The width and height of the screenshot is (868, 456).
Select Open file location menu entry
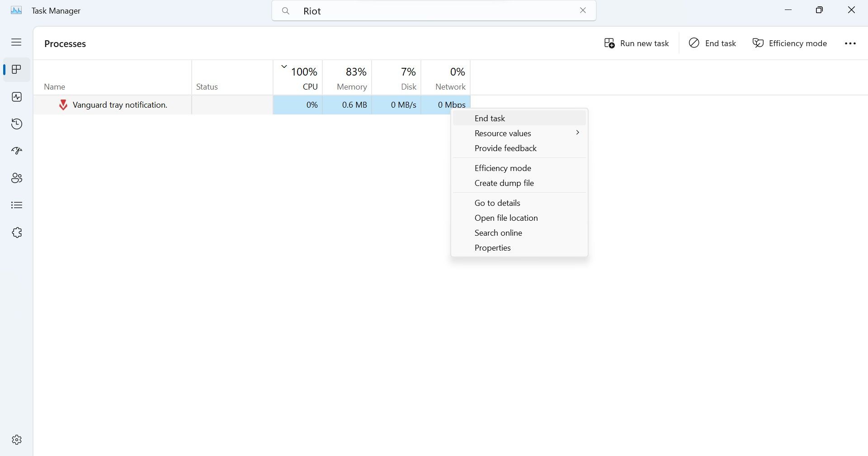[506, 218]
